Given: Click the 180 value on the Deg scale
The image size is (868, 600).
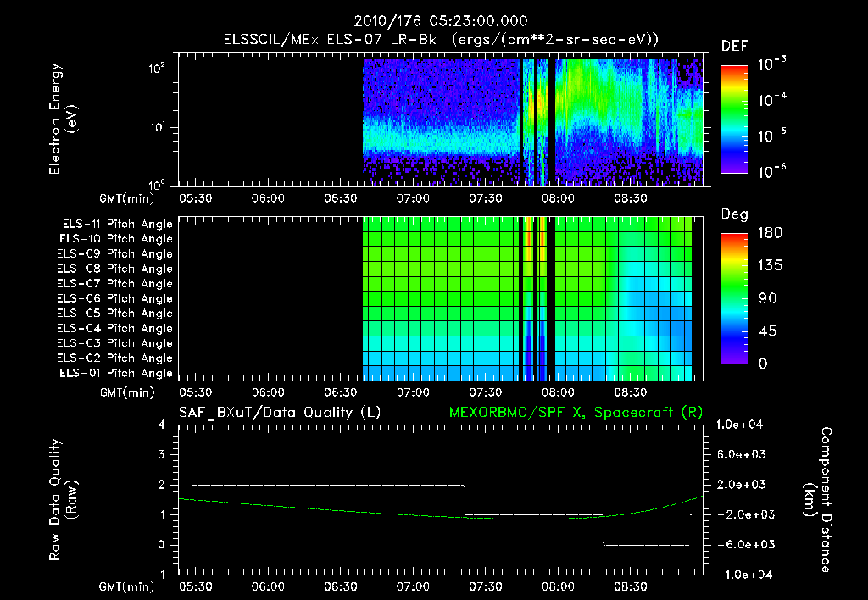Looking at the screenshot, I should tap(770, 233).
